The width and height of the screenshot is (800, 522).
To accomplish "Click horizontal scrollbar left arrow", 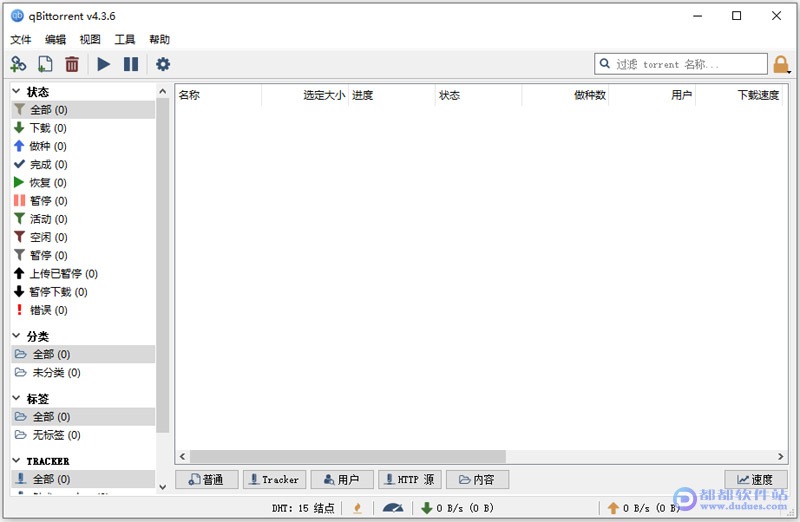I will tap(183, 456).
